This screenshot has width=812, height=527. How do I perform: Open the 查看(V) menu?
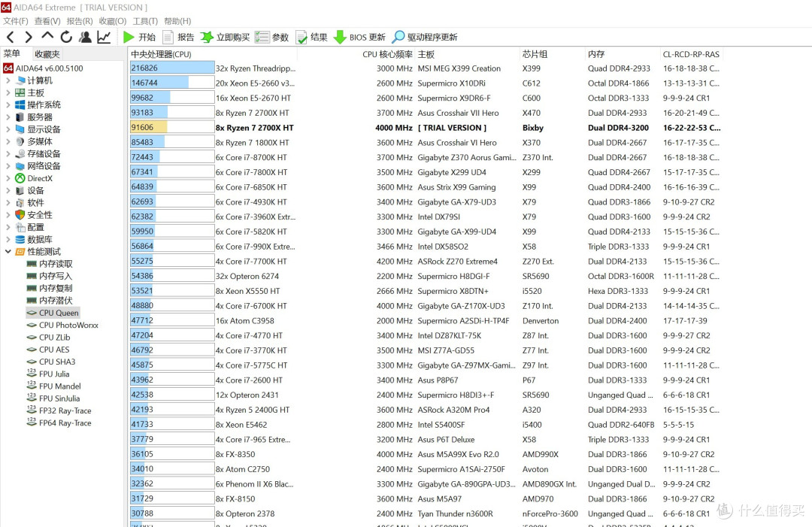coord(47,21)
